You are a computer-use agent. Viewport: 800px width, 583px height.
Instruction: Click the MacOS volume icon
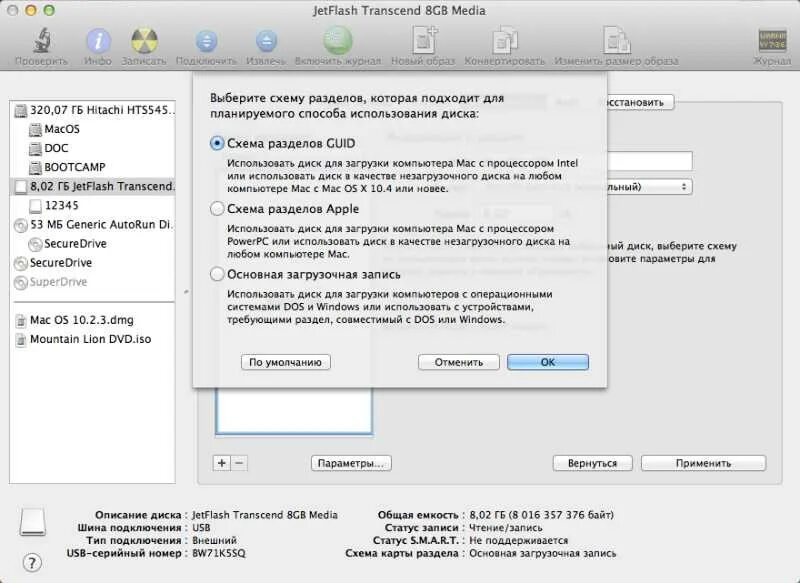pos(35,130)
